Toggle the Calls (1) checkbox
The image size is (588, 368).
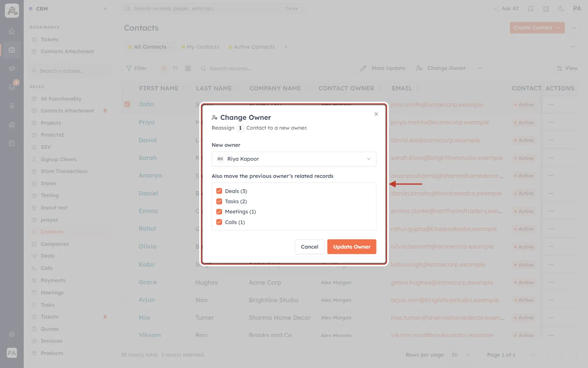[x=219, y=222]
